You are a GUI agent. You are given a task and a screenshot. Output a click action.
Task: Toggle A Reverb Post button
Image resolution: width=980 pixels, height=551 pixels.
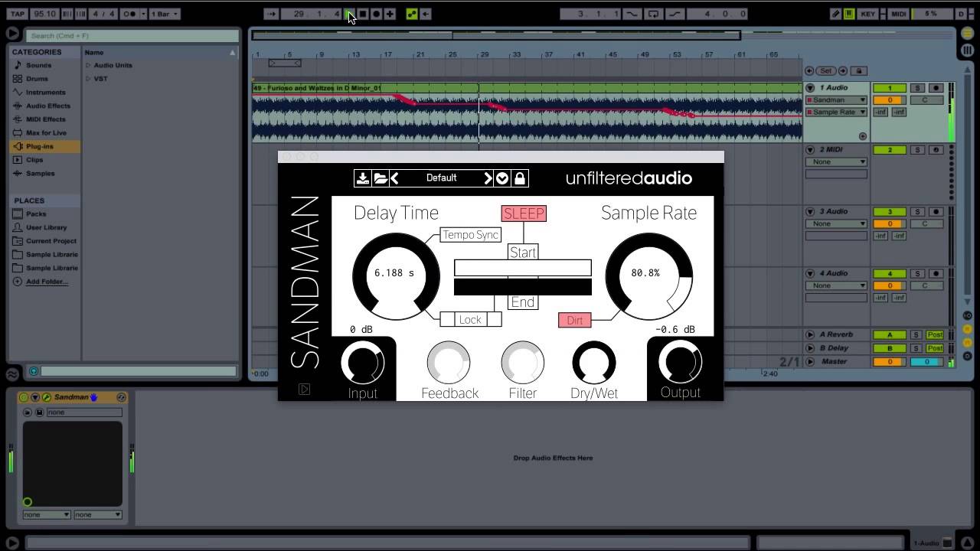click(x=935, y=335)
